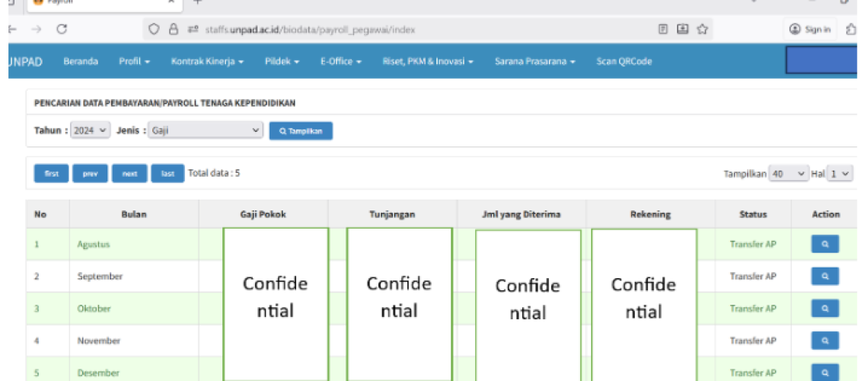868x381 pixels.
Task: Open the Beranda menu item
Action: pos(81,62)
